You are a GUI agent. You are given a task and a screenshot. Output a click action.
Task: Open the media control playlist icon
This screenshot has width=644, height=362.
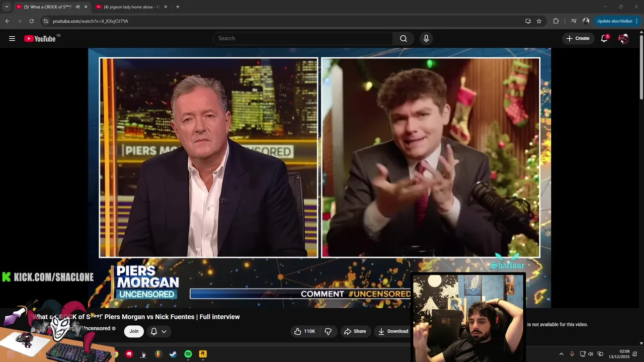(x=574, y=21)
